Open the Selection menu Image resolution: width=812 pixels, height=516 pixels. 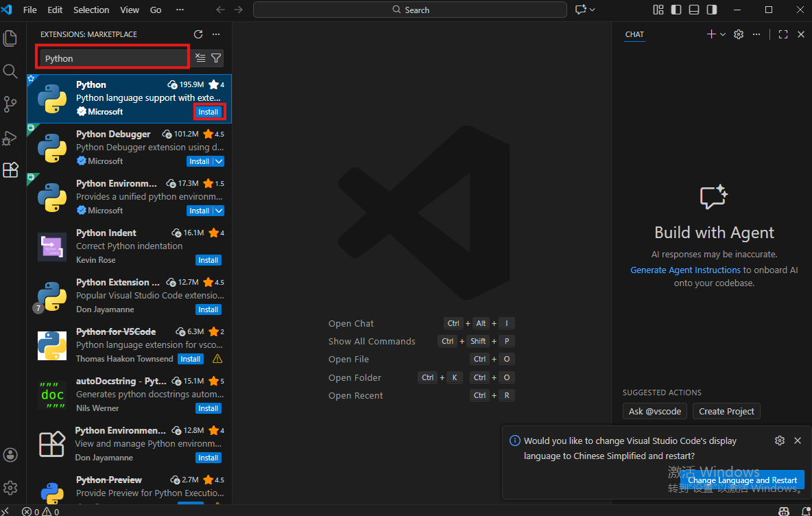coord(91,10)
